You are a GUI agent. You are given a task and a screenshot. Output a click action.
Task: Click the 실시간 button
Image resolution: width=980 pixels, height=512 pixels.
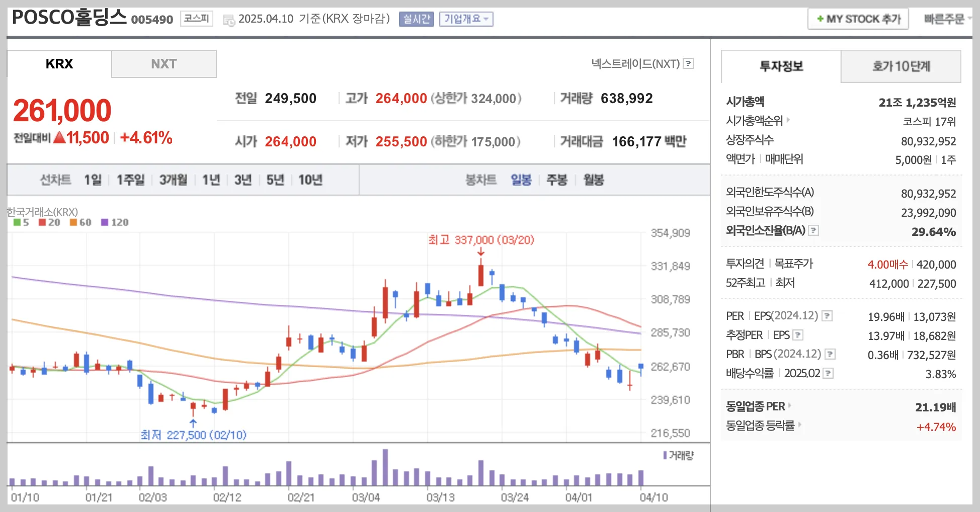pyautogui.click(x=417, y=19)
